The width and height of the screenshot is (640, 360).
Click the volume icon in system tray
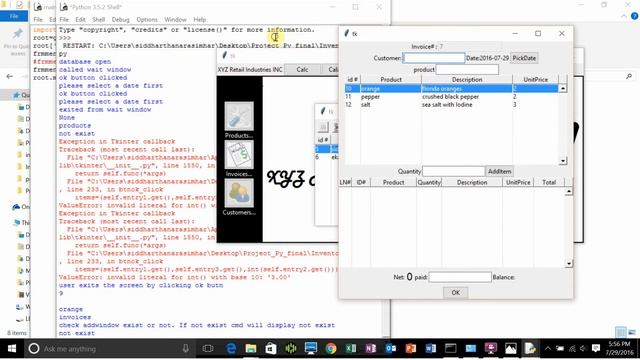coord(583,349)
